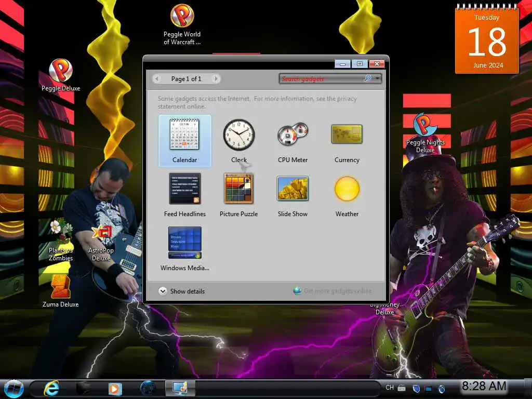The width and height of the screenshot is (532, 399).
Task: Click the blue monitor tray icon
Action: [x=429, y=389]
